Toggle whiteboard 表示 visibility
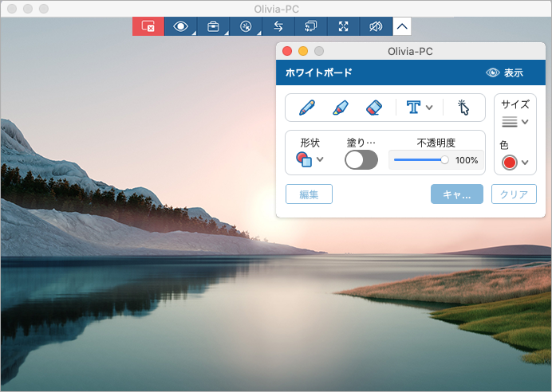This screenshot has width=552, height=392. [504, 73]
